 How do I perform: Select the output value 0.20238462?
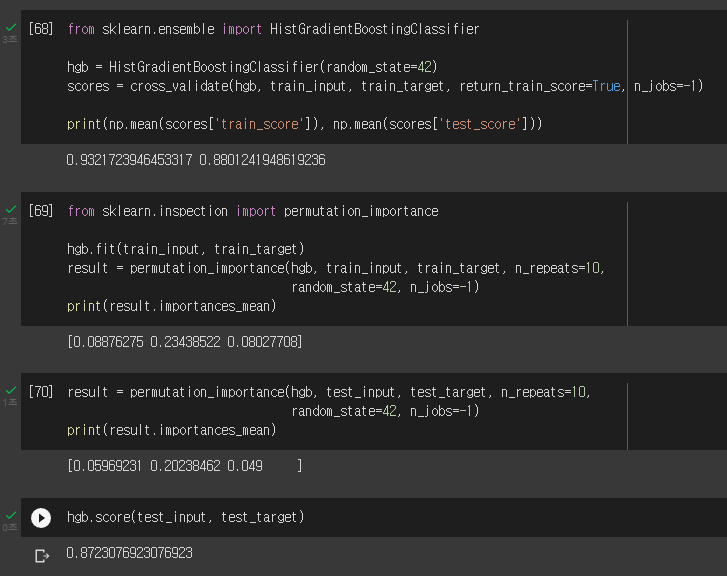click(185, 466)
